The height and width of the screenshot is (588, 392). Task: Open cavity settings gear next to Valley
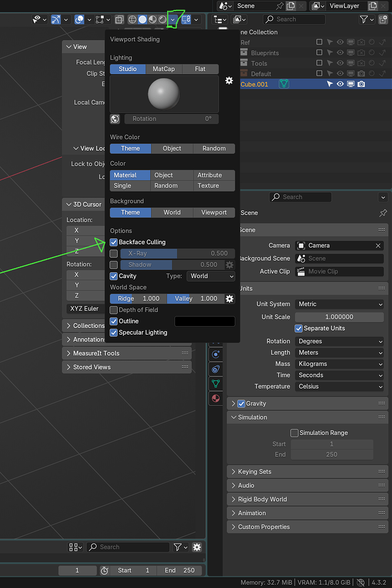230,299
